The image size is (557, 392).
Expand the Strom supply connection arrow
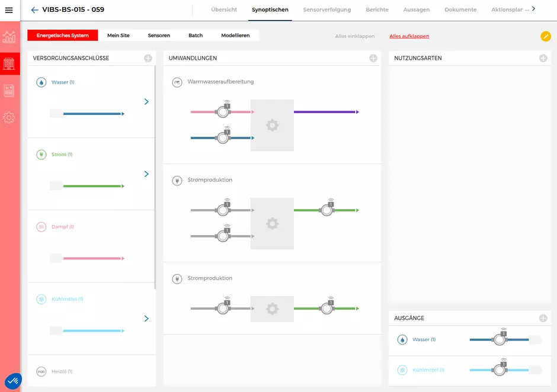[x=146, y=174]
